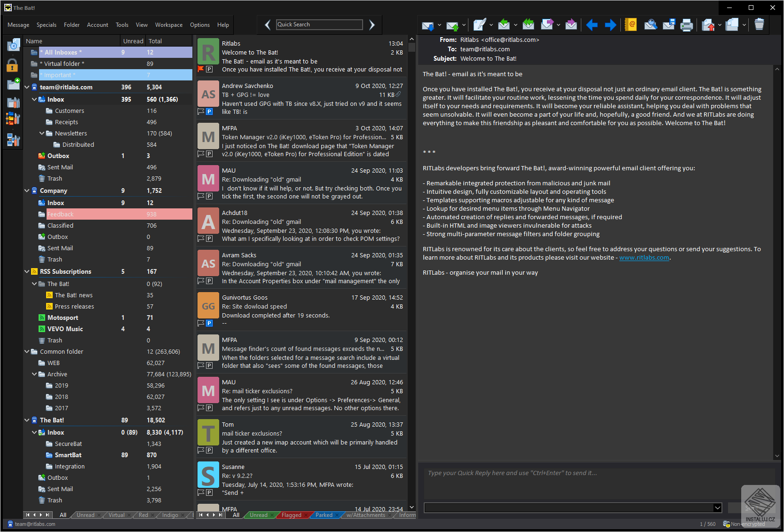Collapse the Company account tree

point(27,191)
